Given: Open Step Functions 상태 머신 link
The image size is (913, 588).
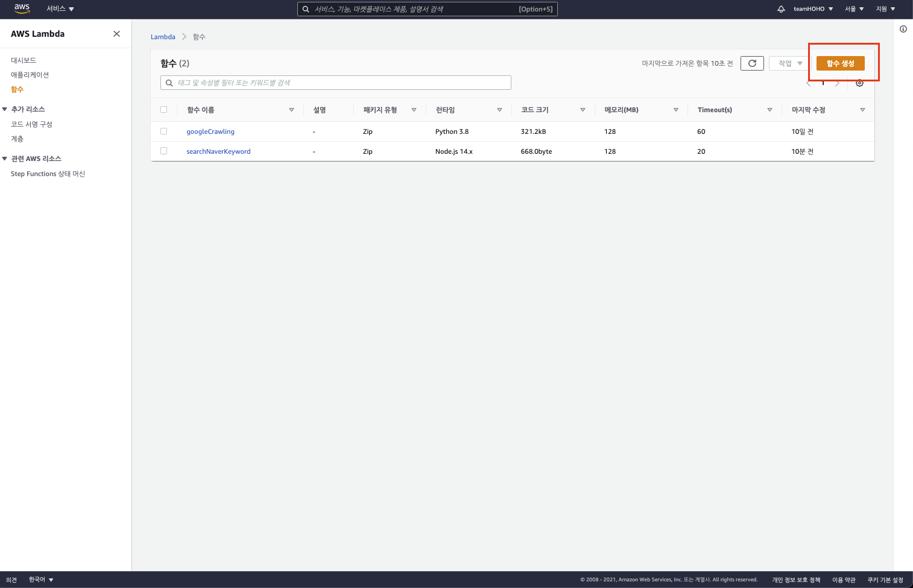Looking at the screenshot, I should click(48, 174).
